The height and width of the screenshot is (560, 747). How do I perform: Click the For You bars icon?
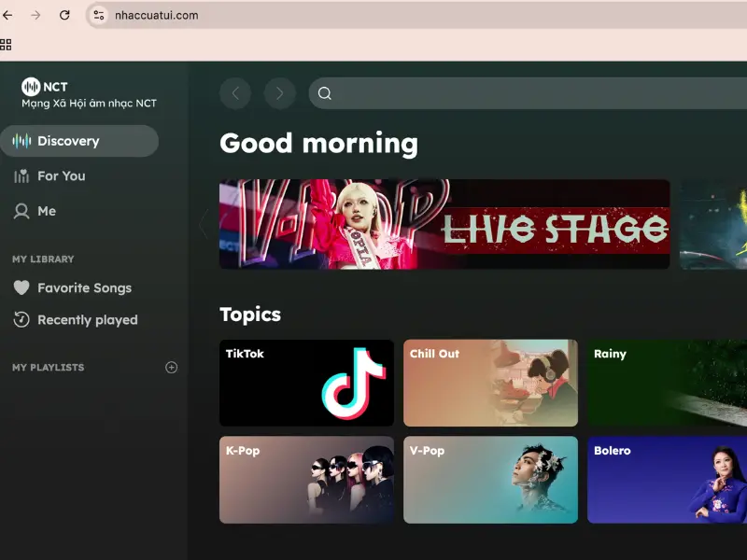click(21, 176)
